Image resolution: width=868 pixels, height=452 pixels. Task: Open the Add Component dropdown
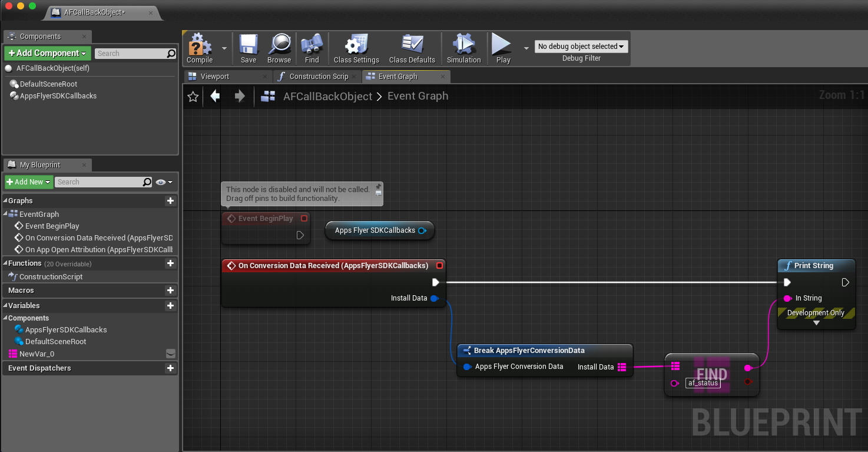coord(48,53)
